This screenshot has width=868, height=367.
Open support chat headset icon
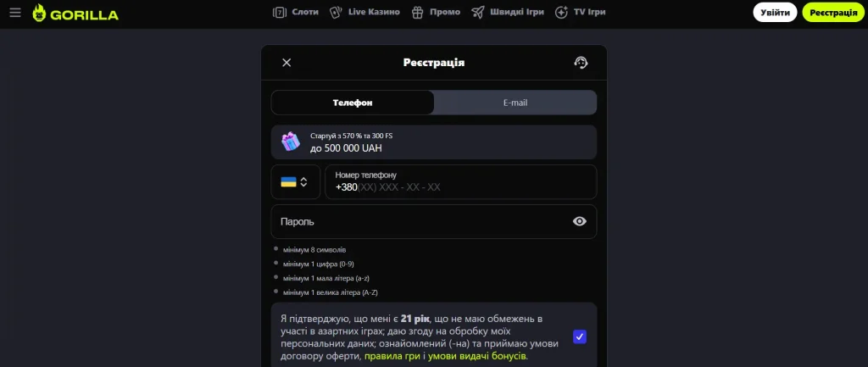click(581, 62)
